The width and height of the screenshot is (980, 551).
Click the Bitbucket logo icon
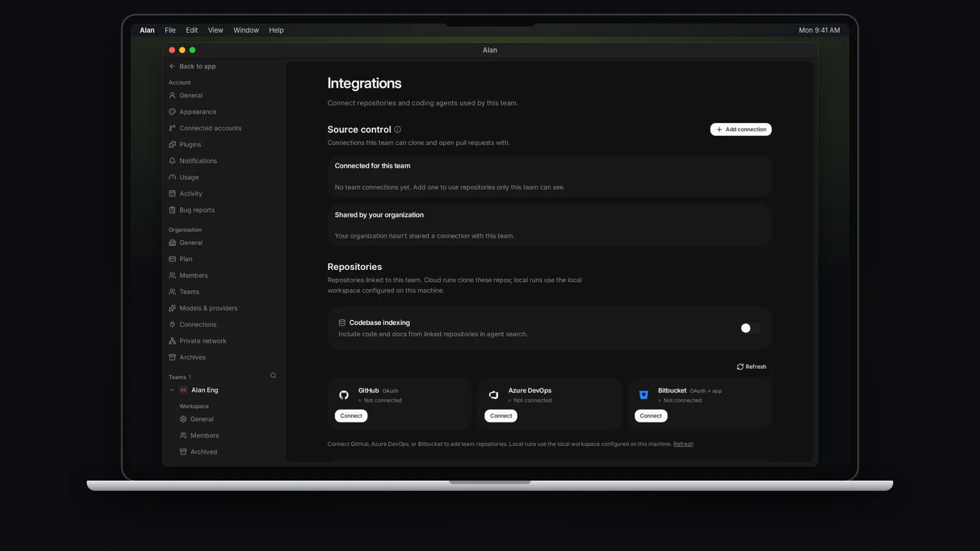pyautogui.click(x=644, y=395)
